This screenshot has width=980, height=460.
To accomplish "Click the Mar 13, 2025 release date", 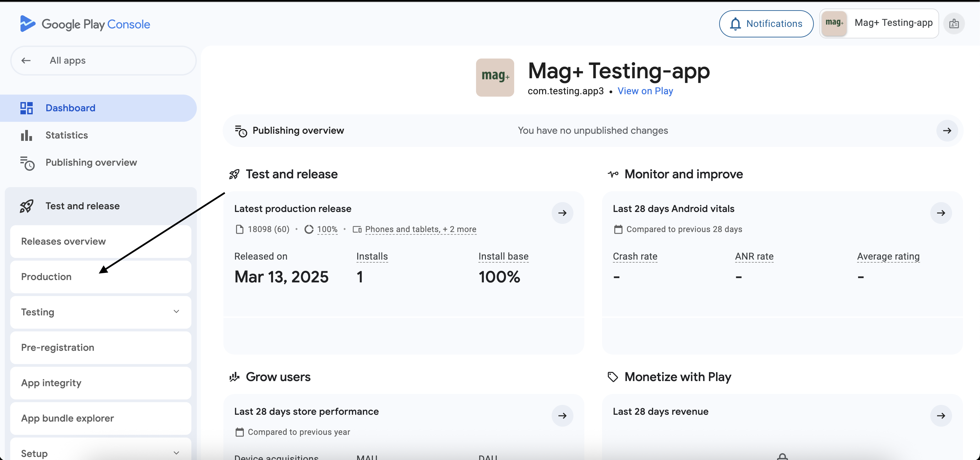I will point(281,277).
